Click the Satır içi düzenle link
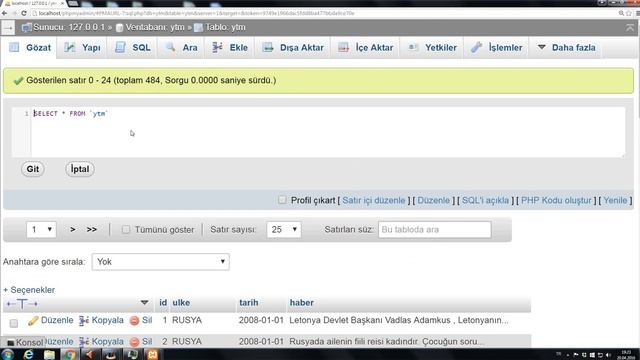This screenshot has height=360, width=640. [373, 200]
